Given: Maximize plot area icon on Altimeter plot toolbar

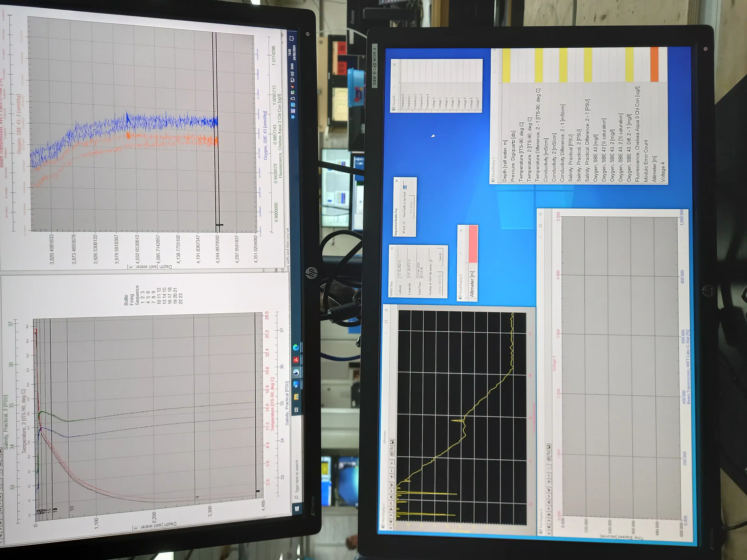Looking at the screenshot, I should tap(392, 442).
